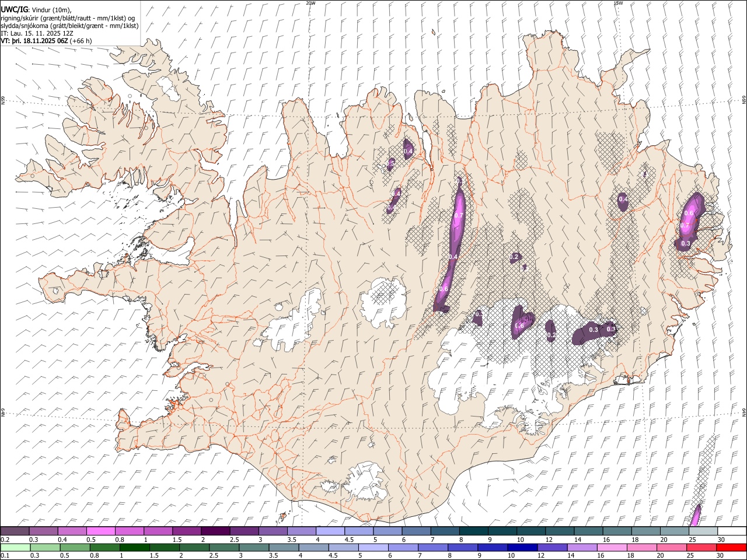Click the darkest purple 2–2.5 snow legend swatch
Image resolution: width=747 pixels, height=560 pixels.
point(215,531)
